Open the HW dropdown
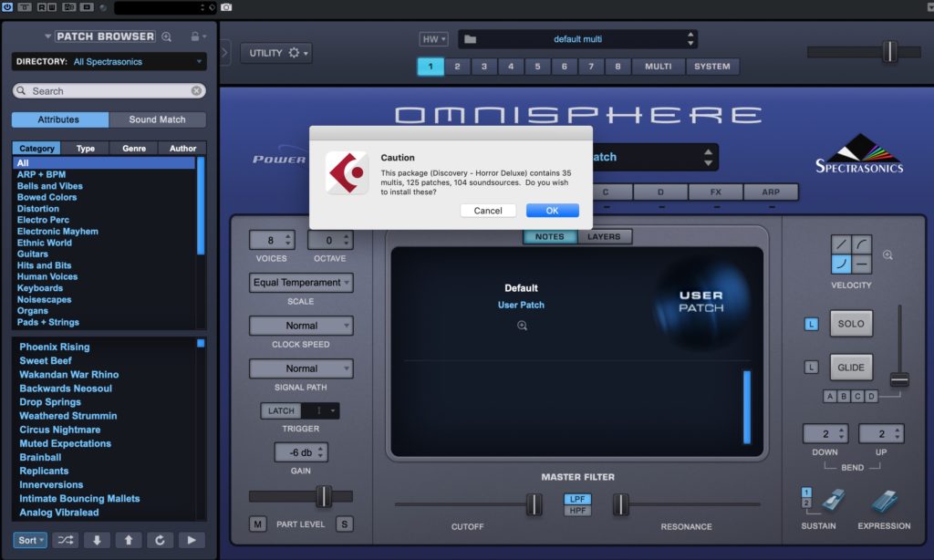The width and height of the screenshot is (934, 560). 433,39
